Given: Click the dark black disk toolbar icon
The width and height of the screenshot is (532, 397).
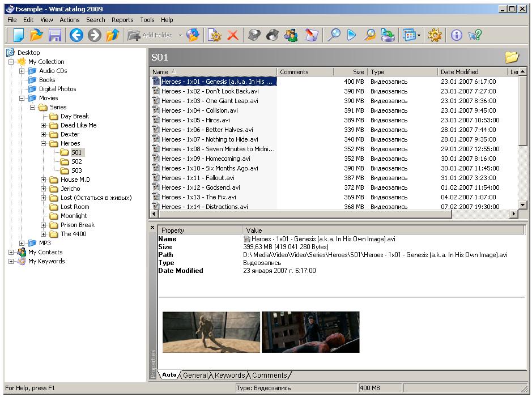Looking at the screenshot, I should click(272, 35).
